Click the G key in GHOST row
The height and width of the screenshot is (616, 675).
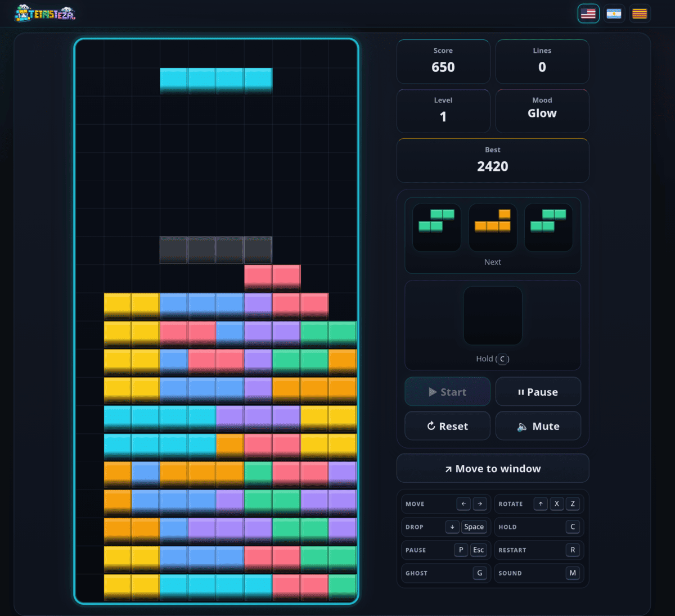[x=480, y=573]
